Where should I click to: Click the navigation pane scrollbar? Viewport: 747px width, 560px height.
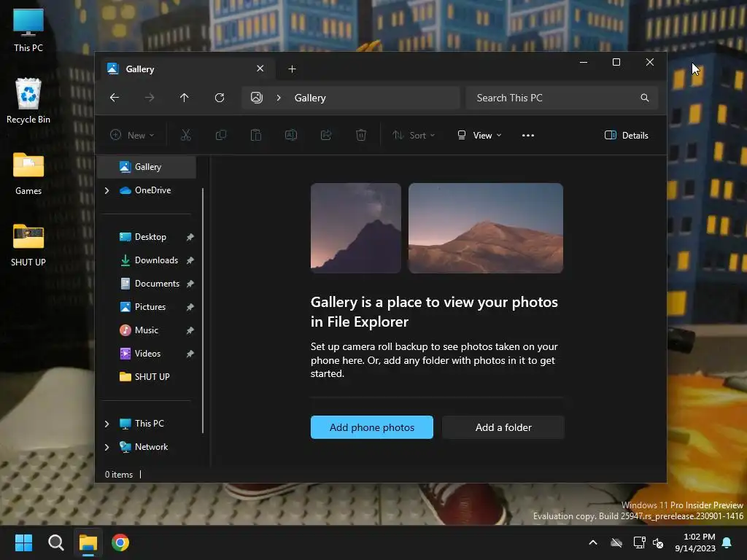pos(203,311)
